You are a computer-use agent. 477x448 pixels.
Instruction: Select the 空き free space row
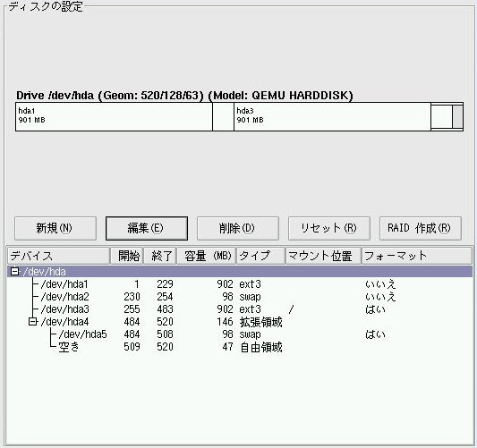240,347
